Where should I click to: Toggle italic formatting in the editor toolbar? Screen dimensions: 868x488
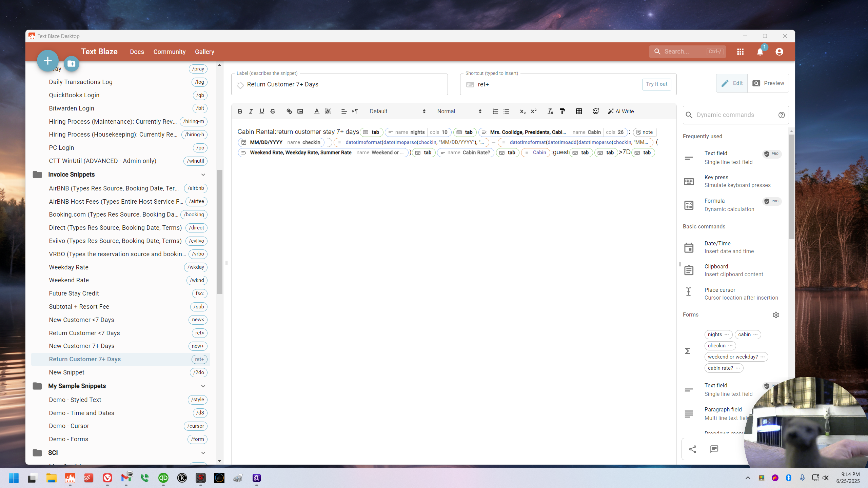coord(251,111)
